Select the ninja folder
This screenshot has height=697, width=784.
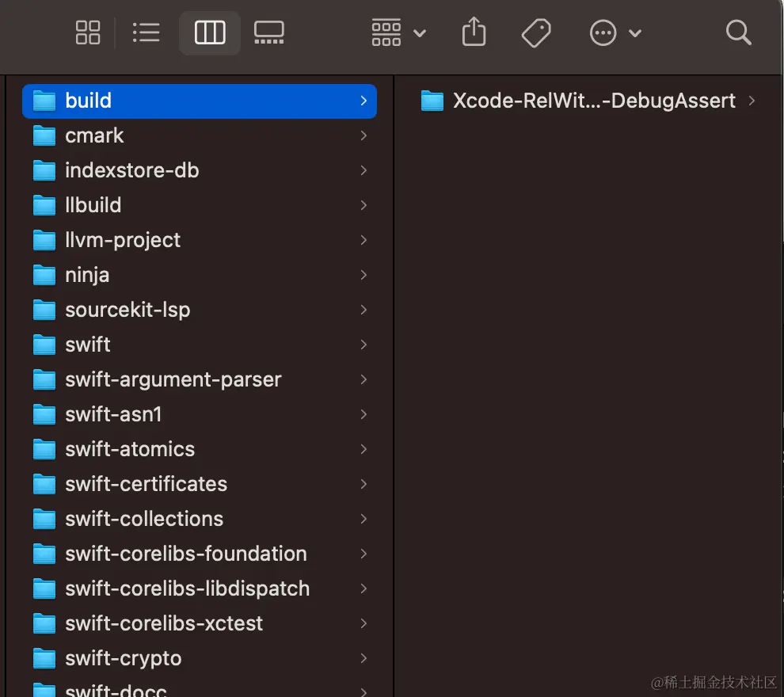[x=200, y=275]
